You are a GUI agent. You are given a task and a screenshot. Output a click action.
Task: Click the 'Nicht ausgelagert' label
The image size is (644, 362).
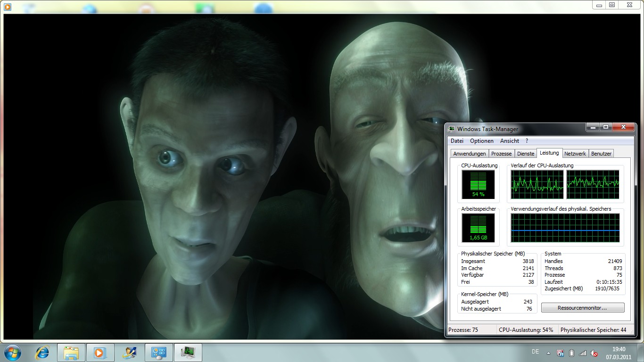click(x=481, y=309)
